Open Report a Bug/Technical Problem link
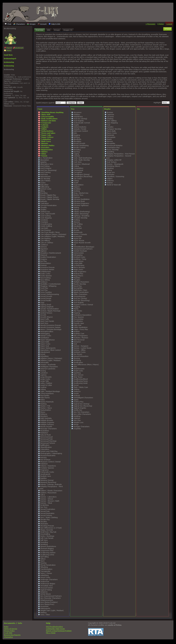This screenshot has width=176, height=644. coord(59,631)
